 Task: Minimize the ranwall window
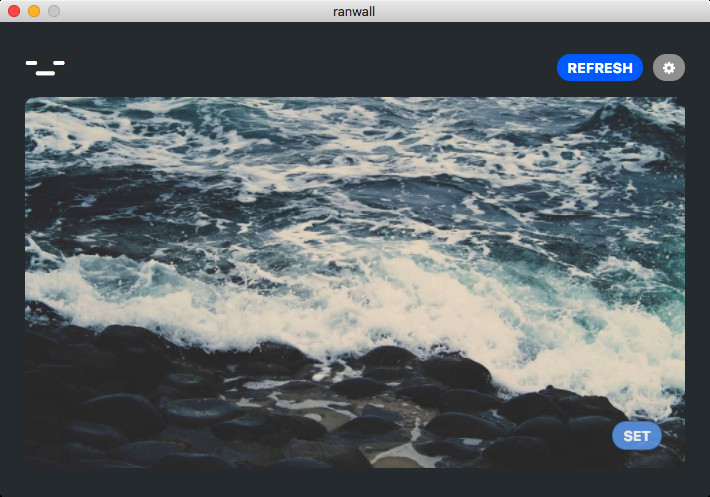[x=34, y=11]
